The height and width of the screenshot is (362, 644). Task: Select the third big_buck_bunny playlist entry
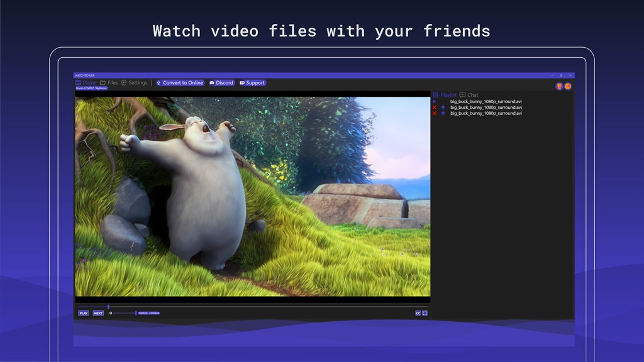[x=486, y=113]
